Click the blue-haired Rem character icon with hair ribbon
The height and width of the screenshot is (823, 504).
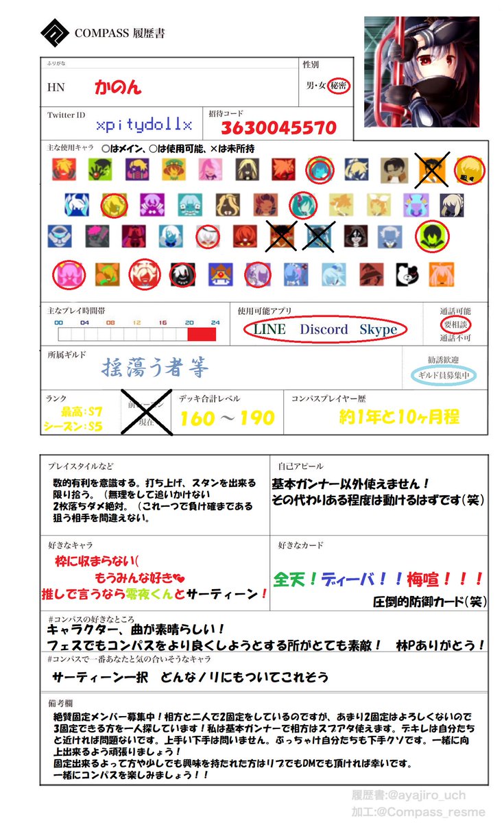[296, 274]
